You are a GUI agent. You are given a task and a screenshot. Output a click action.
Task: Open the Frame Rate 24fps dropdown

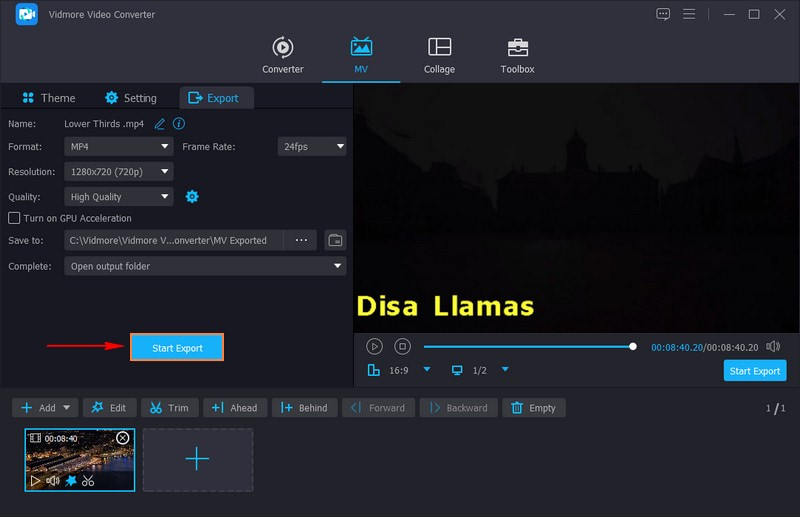312,146
